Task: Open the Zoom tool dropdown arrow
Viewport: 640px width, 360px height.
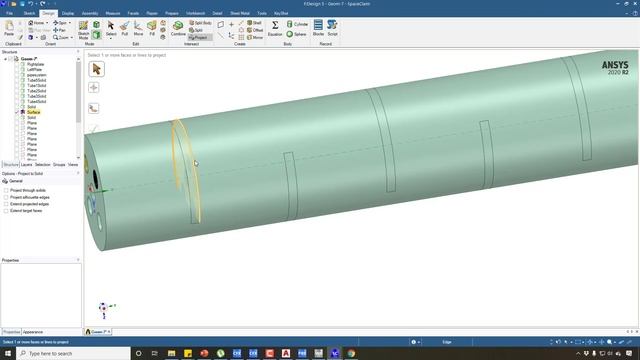Action: point(71,38)
